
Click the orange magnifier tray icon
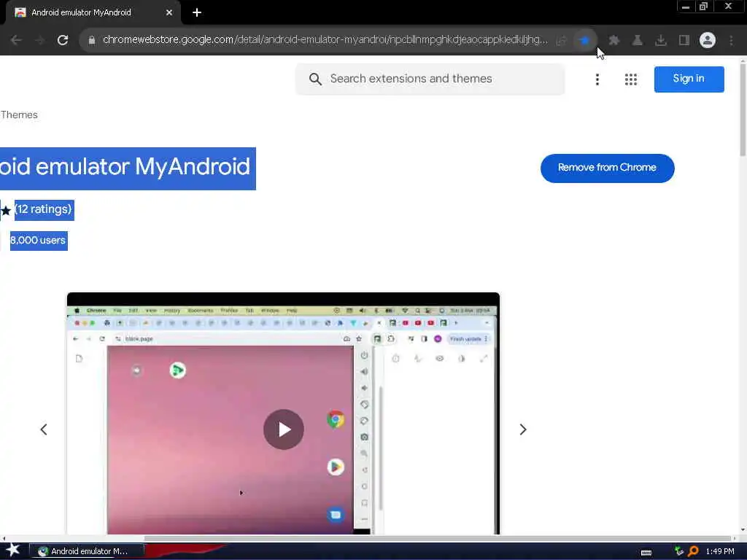point(693,551)
